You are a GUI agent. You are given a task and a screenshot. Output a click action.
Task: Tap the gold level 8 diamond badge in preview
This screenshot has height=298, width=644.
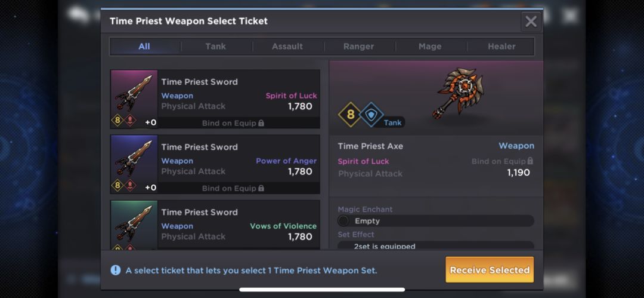[x=350, y=115]
